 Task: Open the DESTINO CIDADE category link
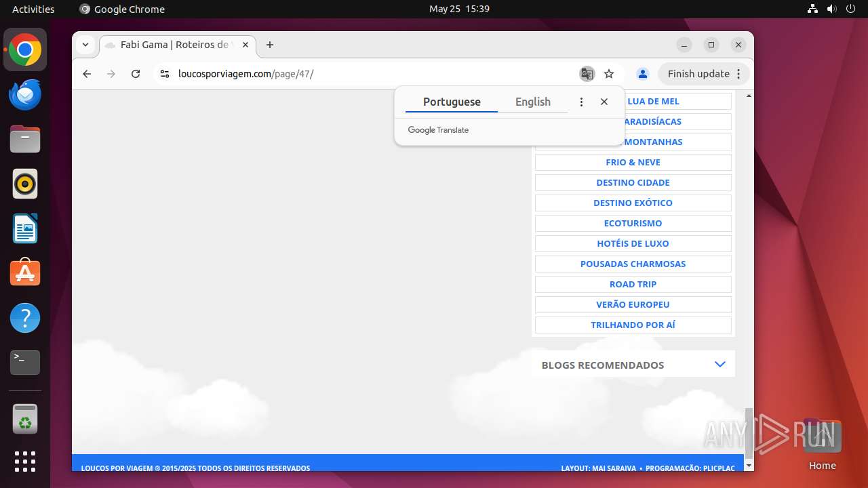(x=633, y=182)
